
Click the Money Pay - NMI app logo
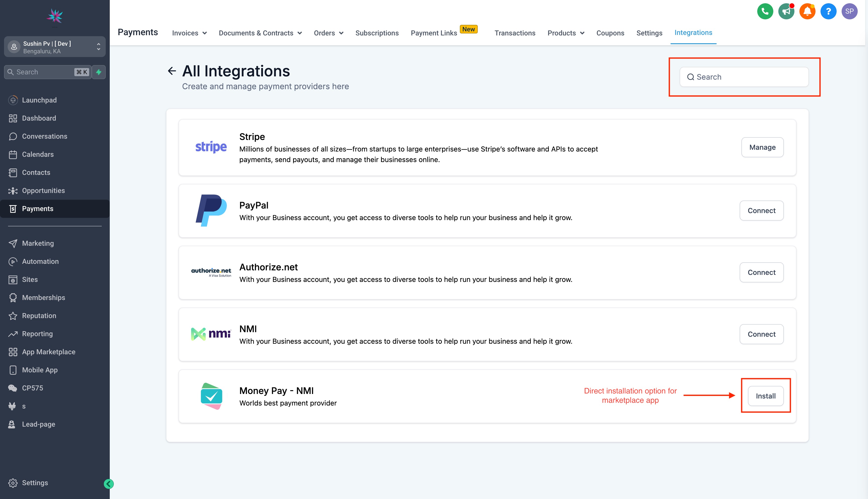point(211,396)
